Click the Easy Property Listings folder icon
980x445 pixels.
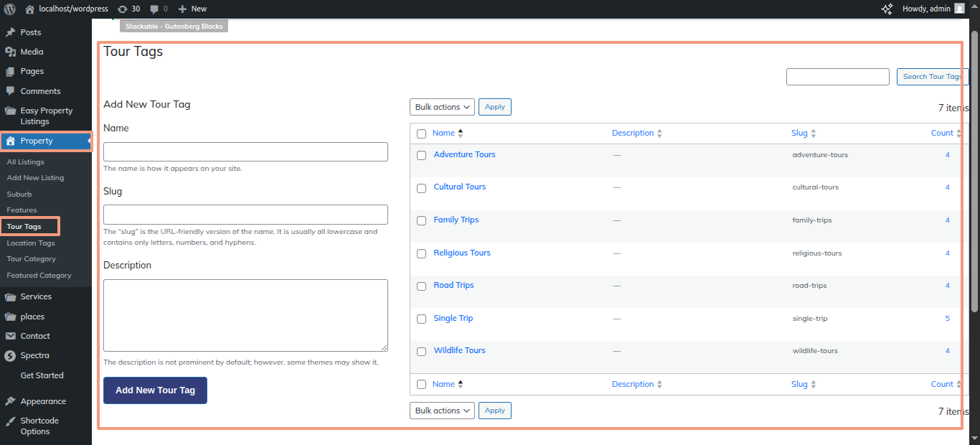click(x=10, y=111)
